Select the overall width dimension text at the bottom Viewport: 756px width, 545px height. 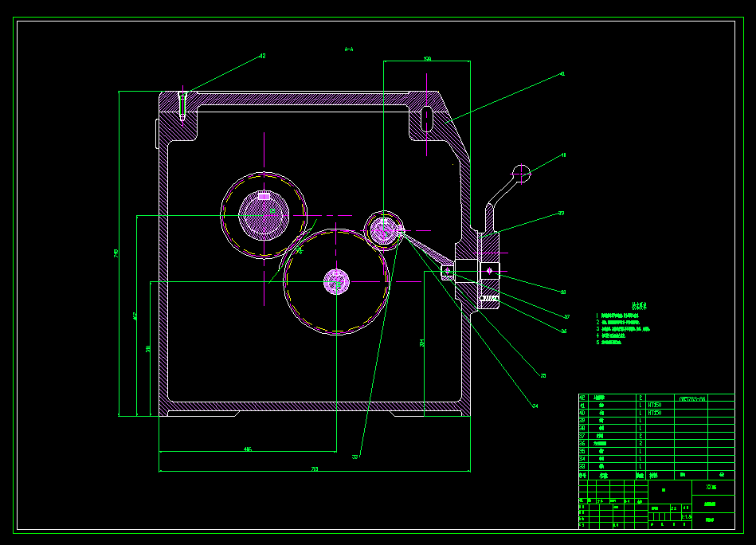tap(315, 469)
